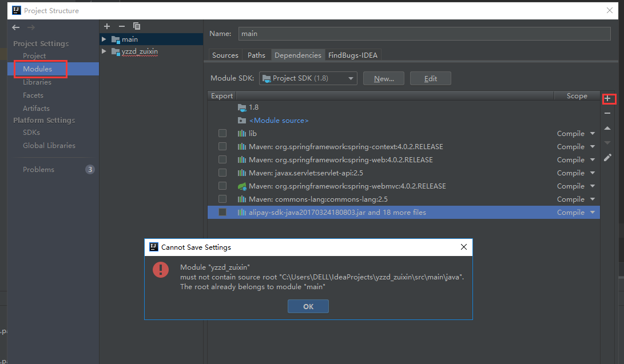Open the FindBugs-IDEA tab
Screen dimensions: 624x364
(353, 55)
